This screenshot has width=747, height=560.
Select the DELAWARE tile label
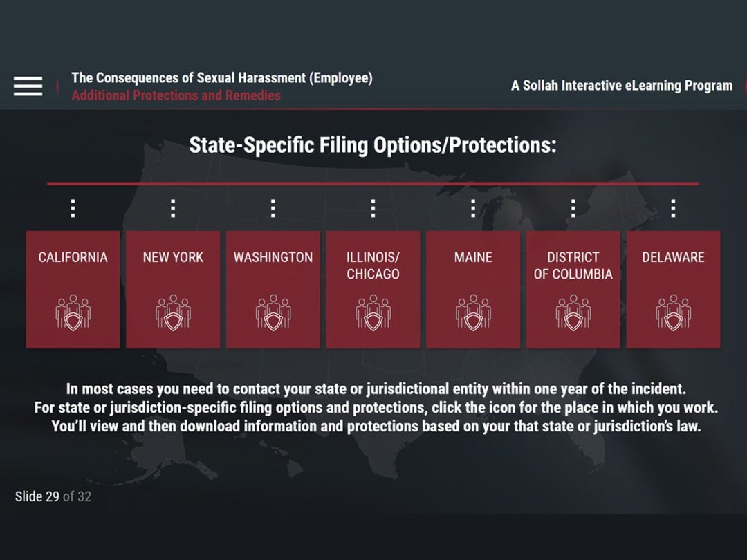(x=673, y=257)
